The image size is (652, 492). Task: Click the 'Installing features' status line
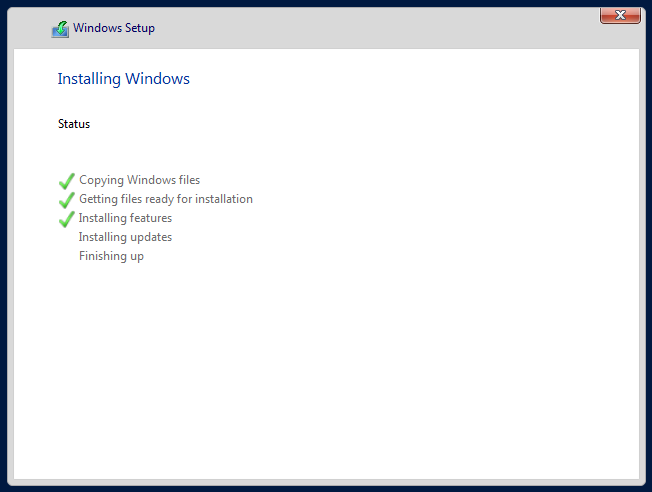(x=125, y=218)
